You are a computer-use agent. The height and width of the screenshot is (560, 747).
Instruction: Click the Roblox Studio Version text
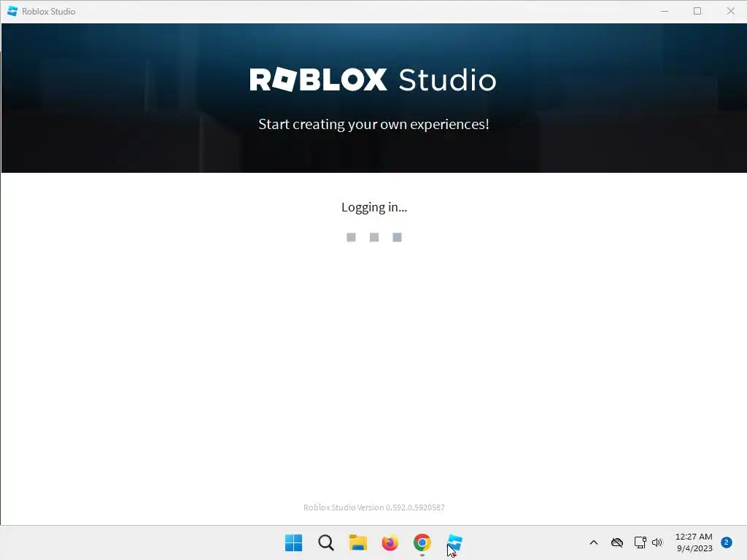(374, 507)
